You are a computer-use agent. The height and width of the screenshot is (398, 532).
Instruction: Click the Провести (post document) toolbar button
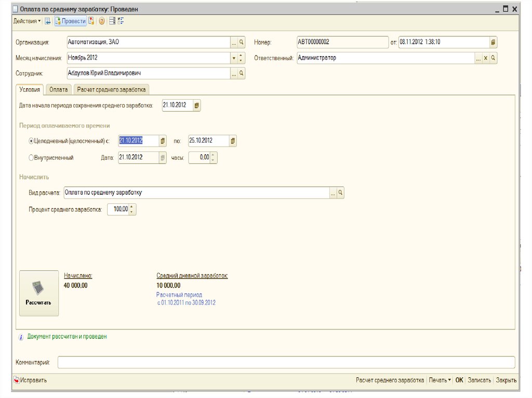pos(70,21)
